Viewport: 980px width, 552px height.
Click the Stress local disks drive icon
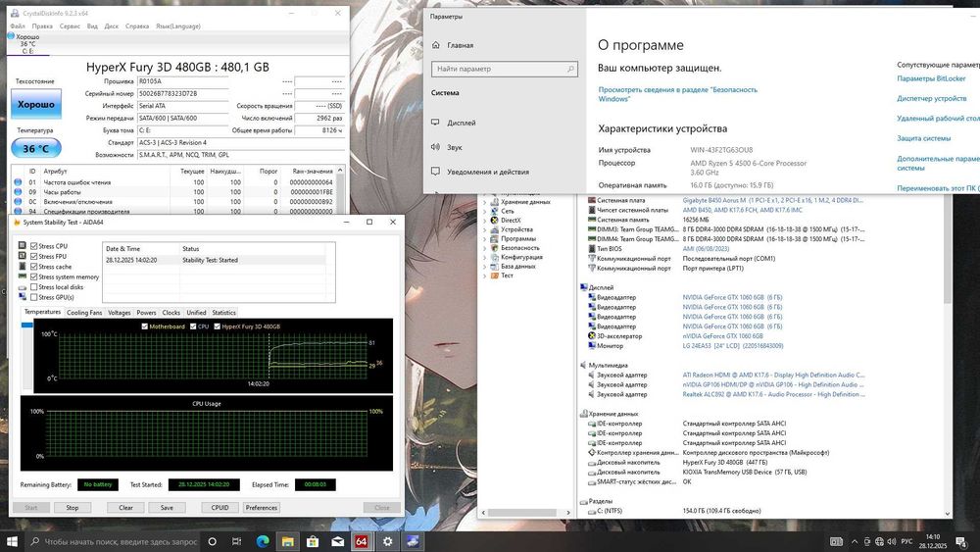point(23,287)
